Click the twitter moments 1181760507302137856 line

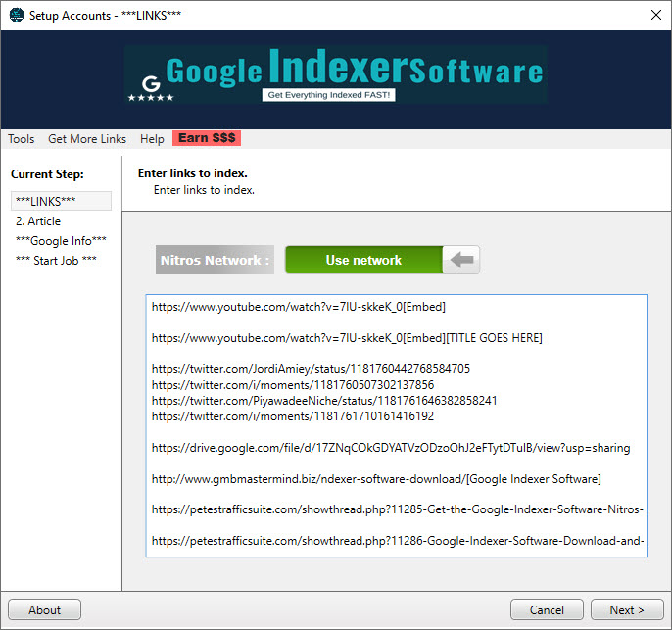[x=293, y=385]
